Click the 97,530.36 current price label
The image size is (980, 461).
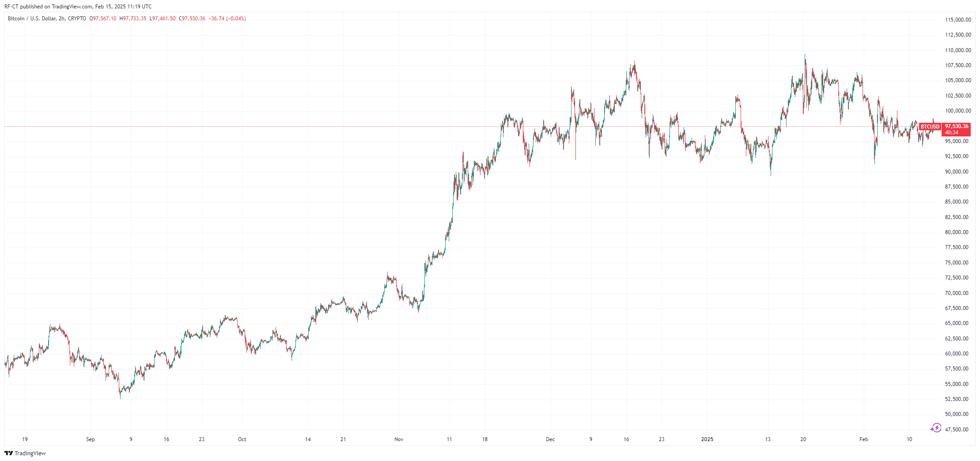(957, 126)
